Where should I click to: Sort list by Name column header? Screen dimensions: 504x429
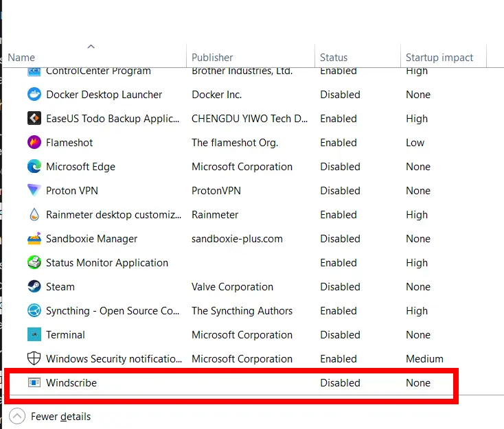click(x=21, y=58)
